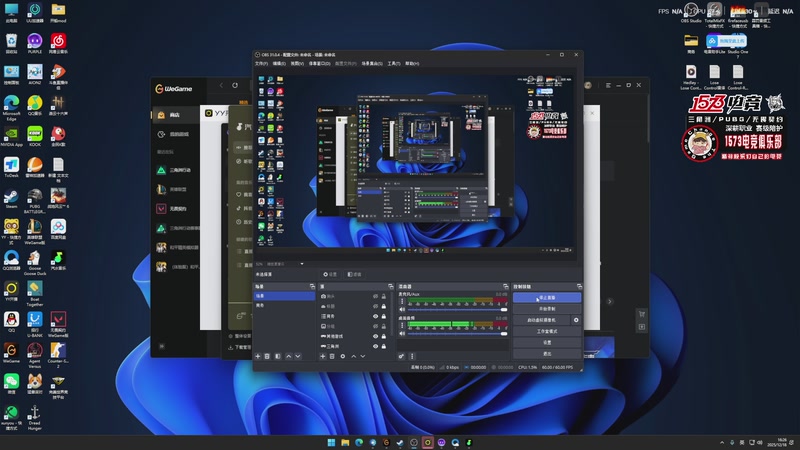800x450 pixels.
Task: Hide the 三角洲 game capture source
Action: (x=376, y=346)
